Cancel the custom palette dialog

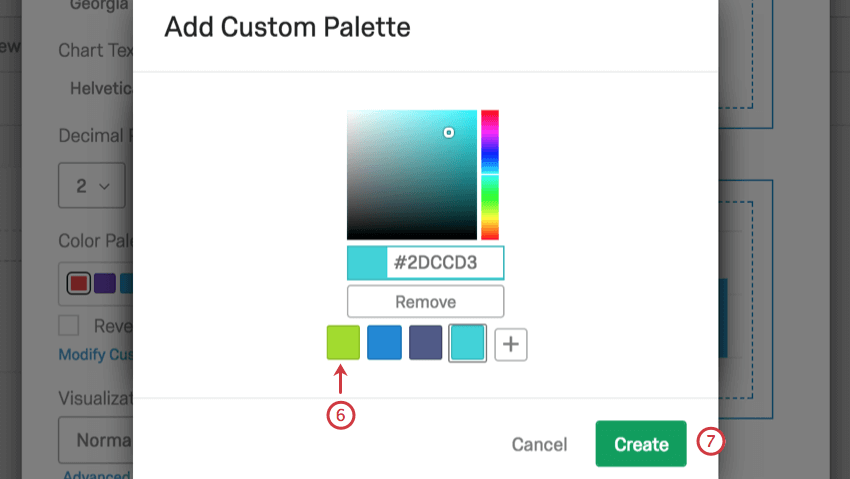(x=539, y=444)
